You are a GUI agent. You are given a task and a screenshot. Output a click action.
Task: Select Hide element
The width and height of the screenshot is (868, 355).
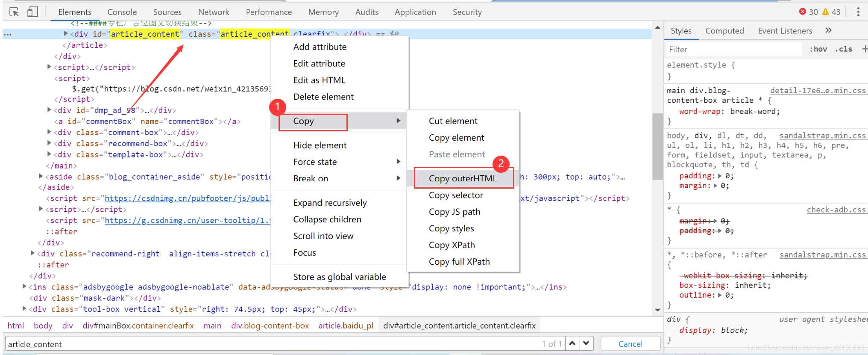coord(340,145)
